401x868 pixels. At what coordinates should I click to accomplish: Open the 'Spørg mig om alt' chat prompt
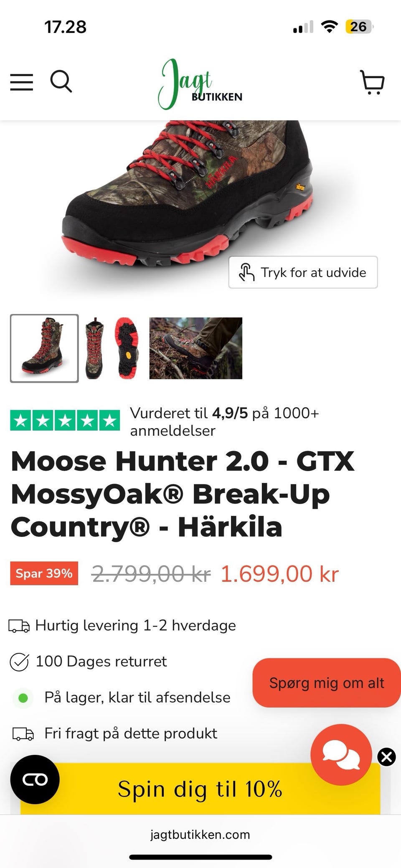[x=327, y=683]
